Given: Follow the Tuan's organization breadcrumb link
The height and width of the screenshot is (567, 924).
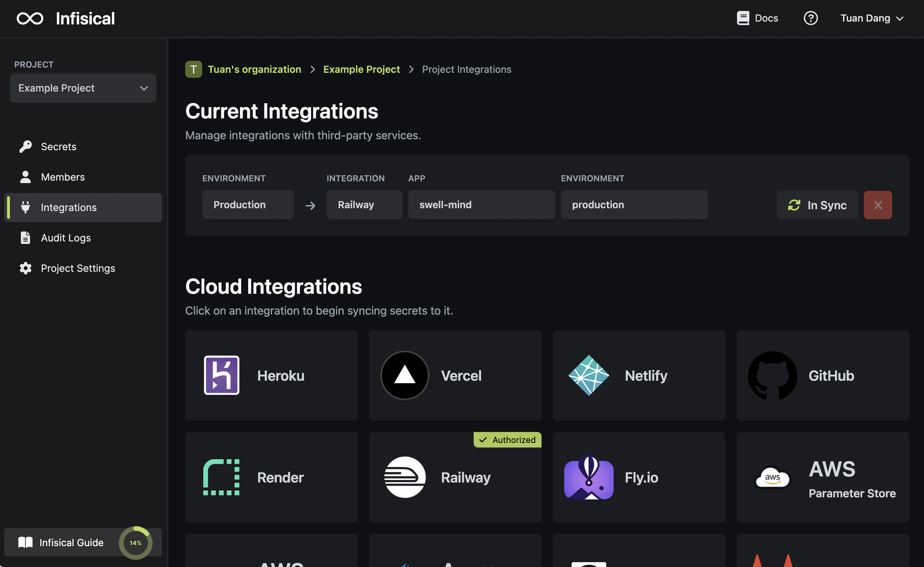Looking at the screenshot, I should (x=254, y=69).
